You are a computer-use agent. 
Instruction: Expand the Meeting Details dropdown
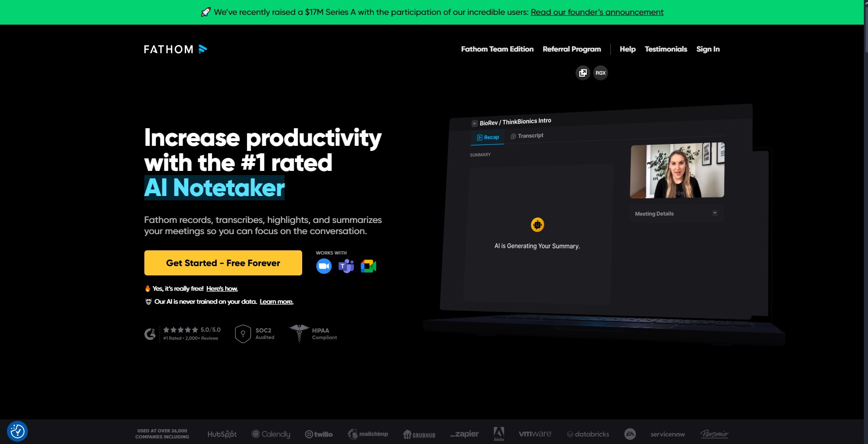tap(677, 214)
